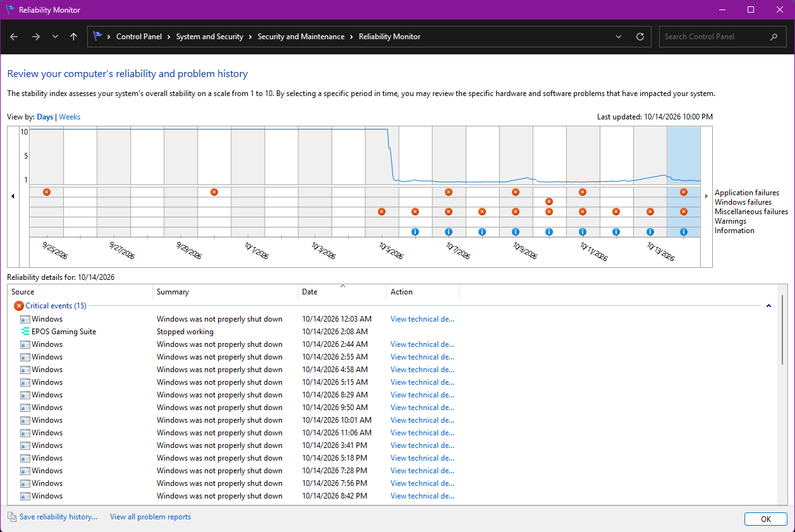Go back using the Back arrow

coord(14,37)
